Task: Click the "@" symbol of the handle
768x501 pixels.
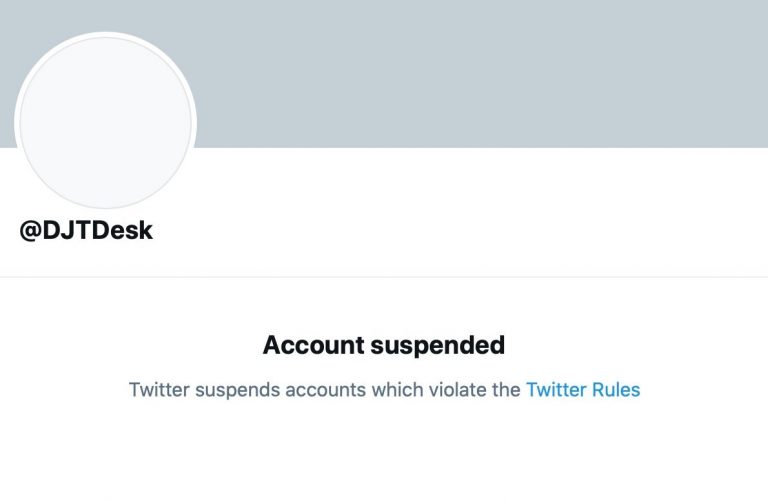Action: [31, 231]
